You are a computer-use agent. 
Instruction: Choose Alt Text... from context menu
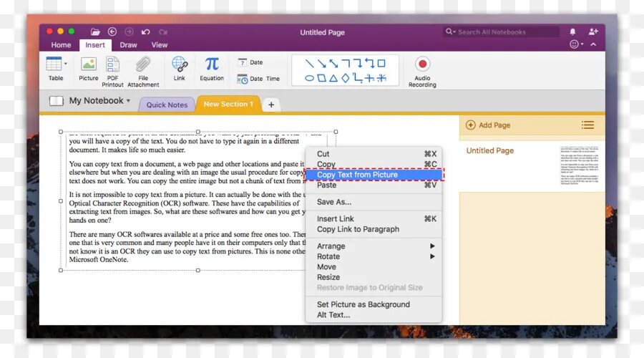click(x=374, y=315)
